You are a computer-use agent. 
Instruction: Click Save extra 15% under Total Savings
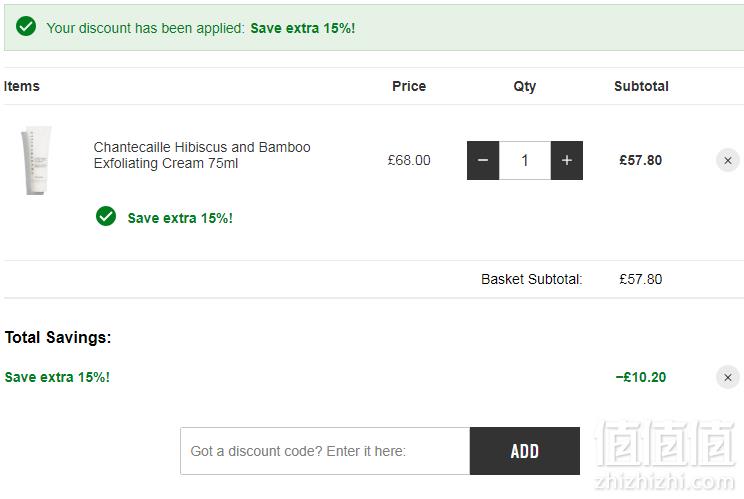pyautogui.click(x=57, y=377)
